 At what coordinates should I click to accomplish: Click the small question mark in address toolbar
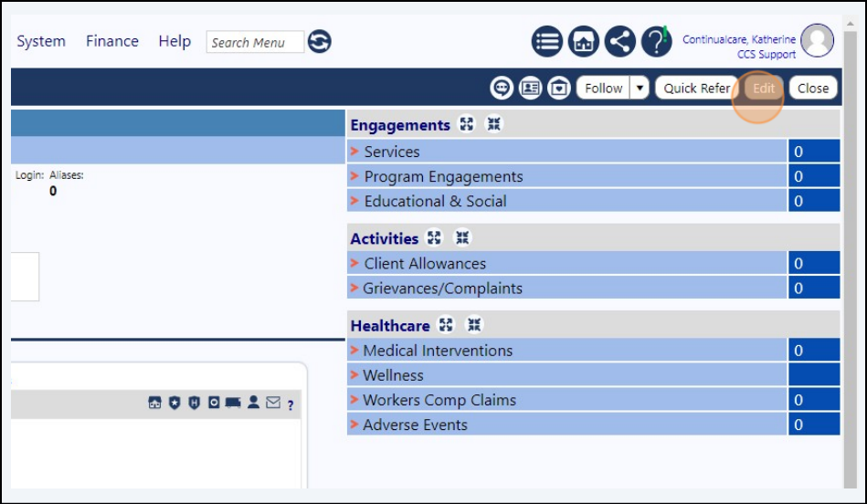tap(291, 404)
